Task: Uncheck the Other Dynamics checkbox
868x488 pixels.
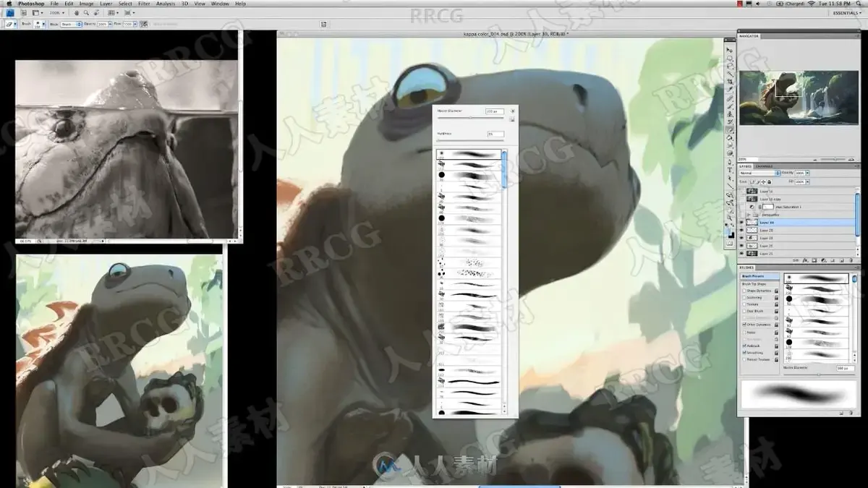Action: click(743, 325)
